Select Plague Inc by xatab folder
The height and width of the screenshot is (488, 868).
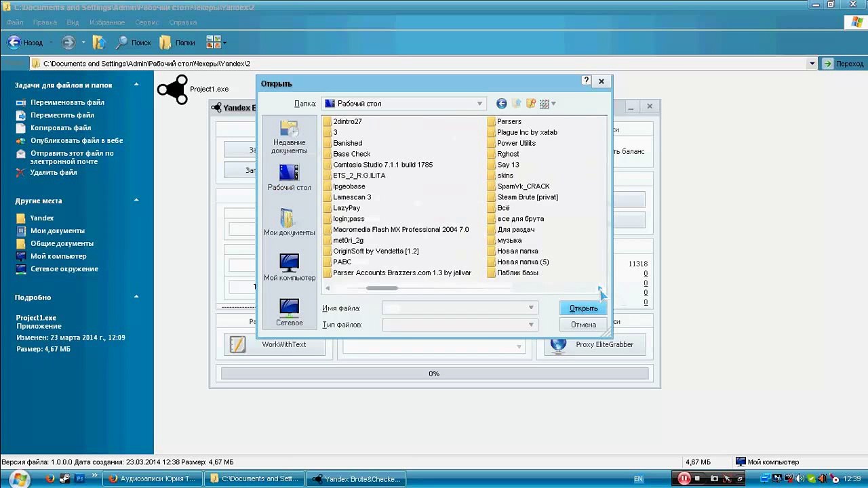[521, 132]
